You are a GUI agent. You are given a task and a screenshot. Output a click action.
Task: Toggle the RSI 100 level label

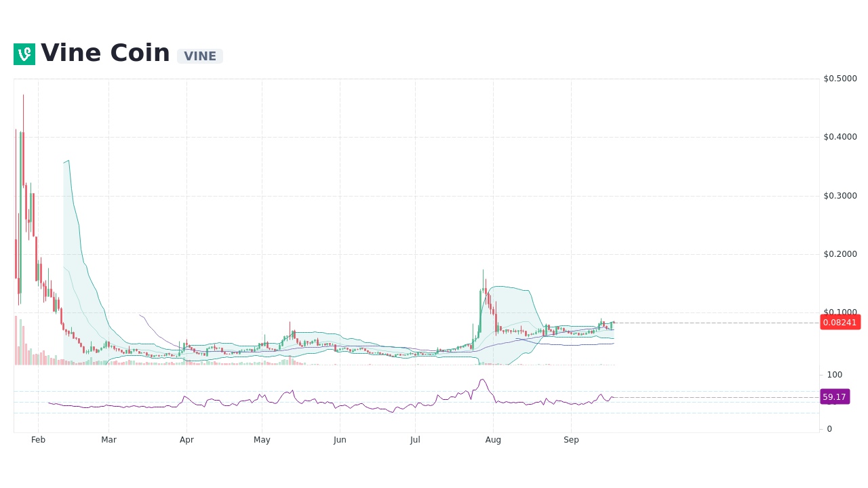[x=834, y=375]
